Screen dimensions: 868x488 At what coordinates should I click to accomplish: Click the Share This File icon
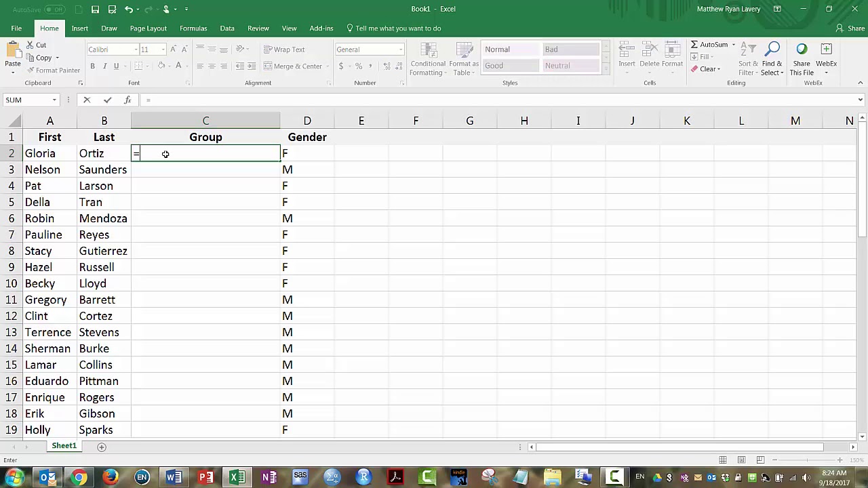coord(802,59)
